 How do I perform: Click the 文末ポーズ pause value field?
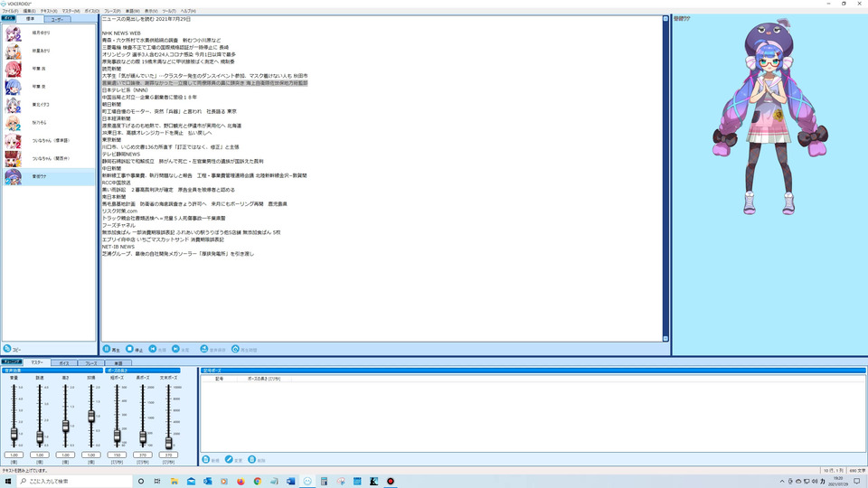168,455
